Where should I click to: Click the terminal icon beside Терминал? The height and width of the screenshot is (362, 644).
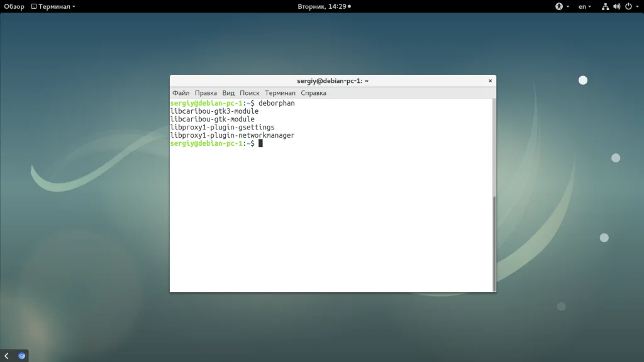tap(34, 6)
